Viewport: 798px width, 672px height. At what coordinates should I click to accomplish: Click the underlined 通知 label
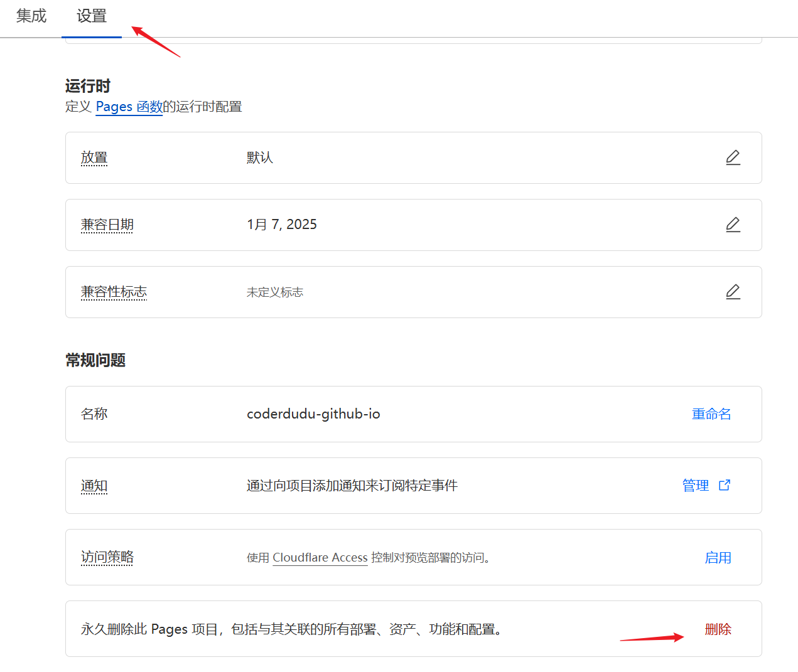coord(94,486)
